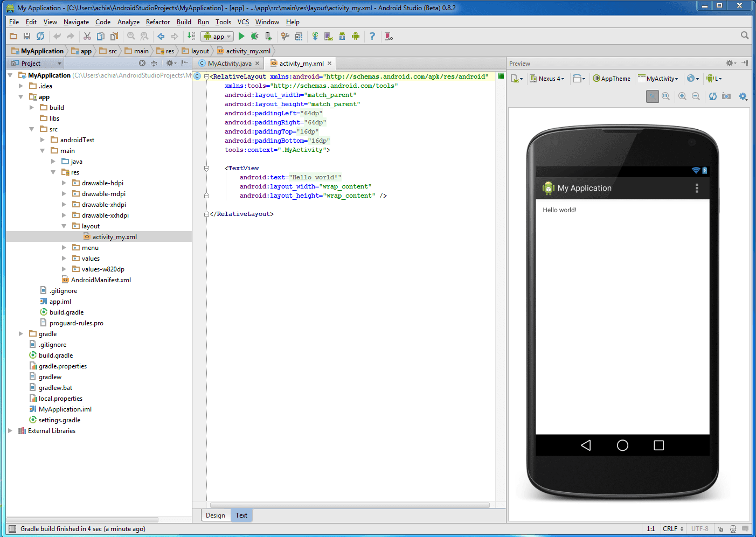Open the Android Device Monitor icon

[356, 36]
